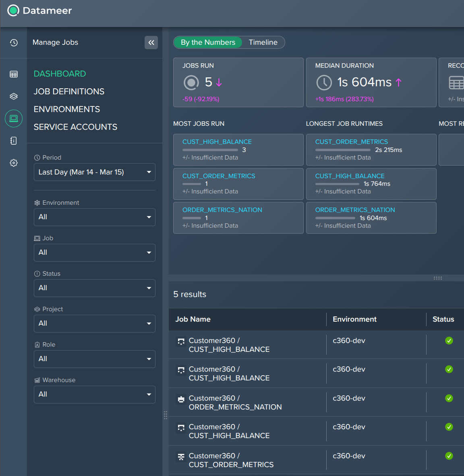The width and height of the screenshot is (464, 476).
Task: Click the horizontal panel resize handle
Action: (438, 278)
